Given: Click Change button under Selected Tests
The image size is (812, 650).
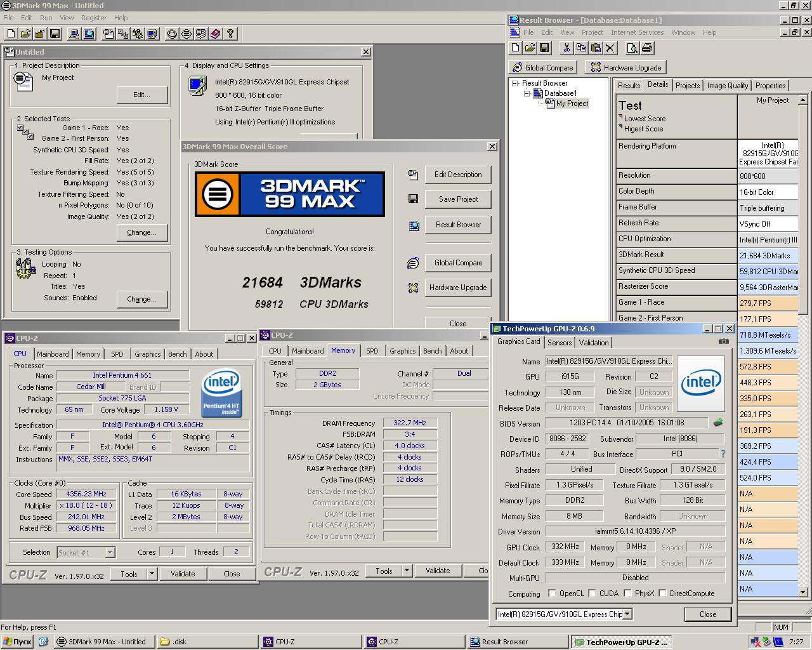Looking at the screenshot, I should pyautogui.click(x=141, y=232).
